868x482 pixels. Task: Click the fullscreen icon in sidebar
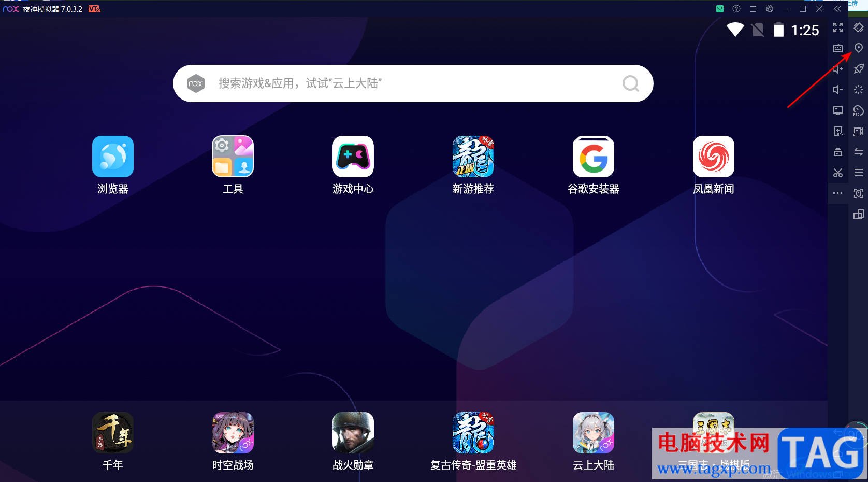(838, 27)
